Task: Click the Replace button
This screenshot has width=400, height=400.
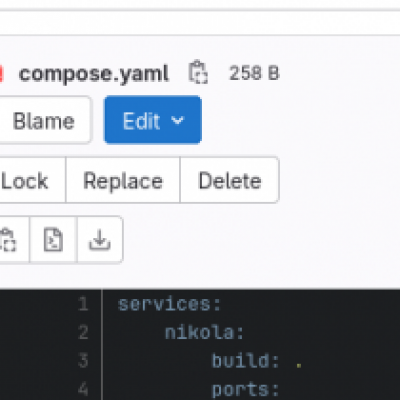Action: 123,180
